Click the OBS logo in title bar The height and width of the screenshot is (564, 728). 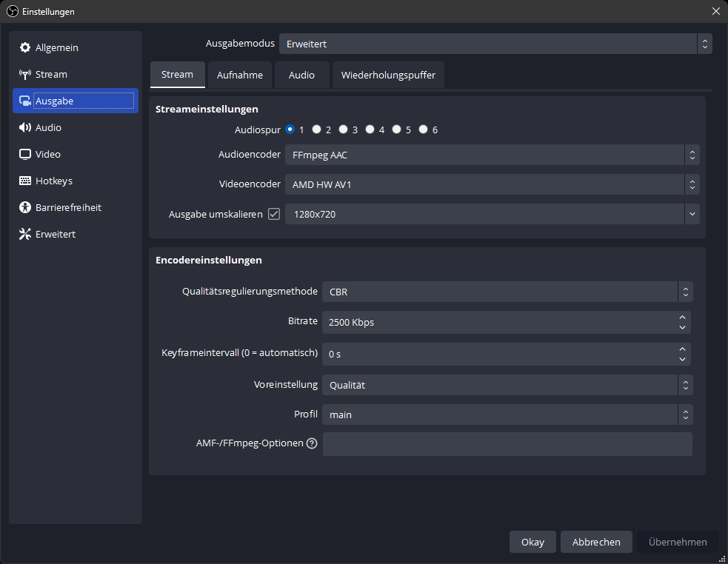click(13, 12)
